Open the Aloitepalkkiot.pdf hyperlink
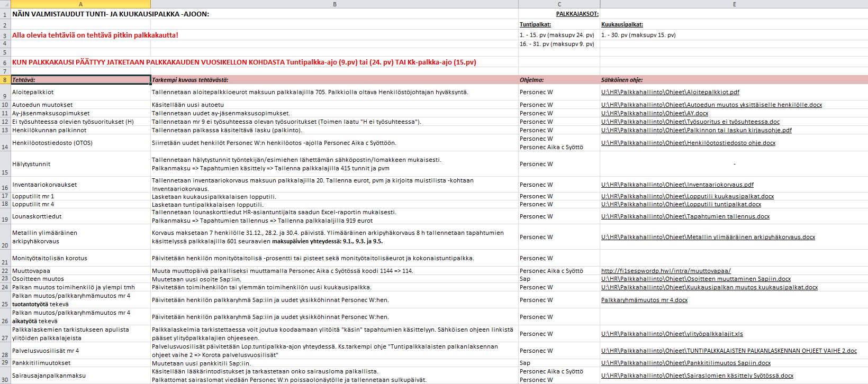The height and width of the screenshot is (384, 868). click(x=670, y=92)
